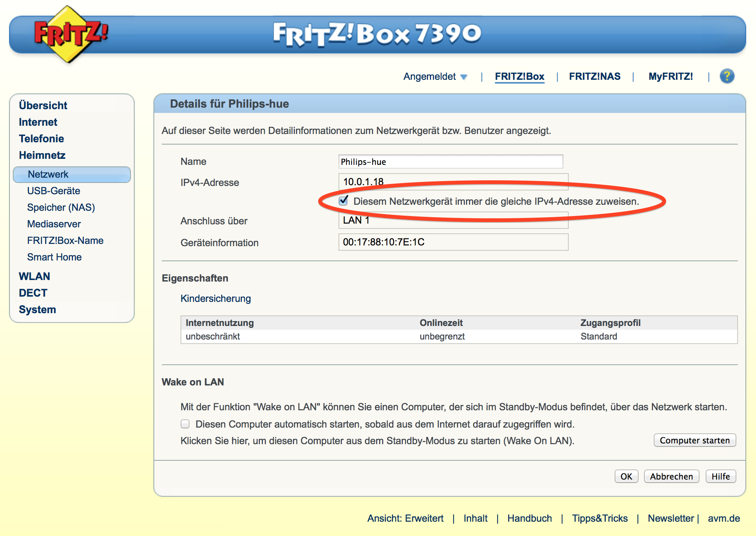Viewport: 756px width, 536px height.
Task: Open the Kindersicherung link
Action: 216,298
